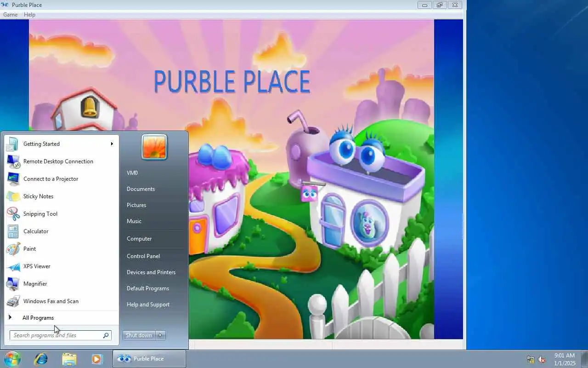The image size is (588, 368).
Task: Open Pictures from Start menu
Action: click(x=136, y=205)
